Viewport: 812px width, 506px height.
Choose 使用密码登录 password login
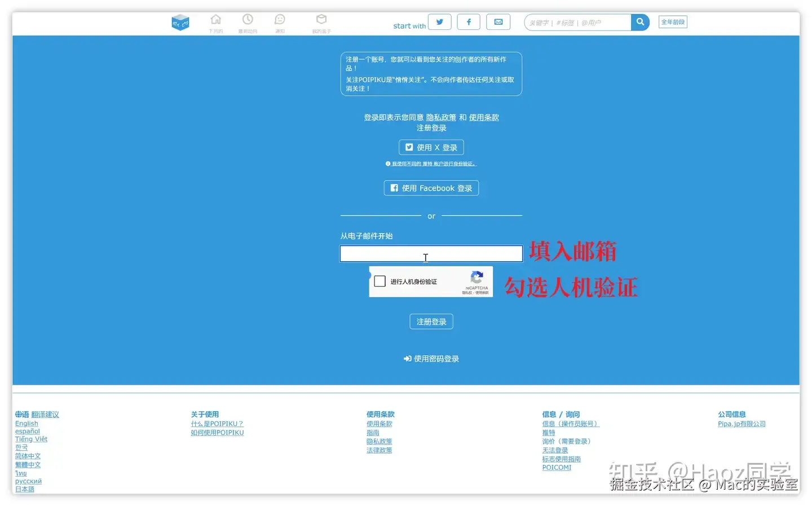click(431, 359)
